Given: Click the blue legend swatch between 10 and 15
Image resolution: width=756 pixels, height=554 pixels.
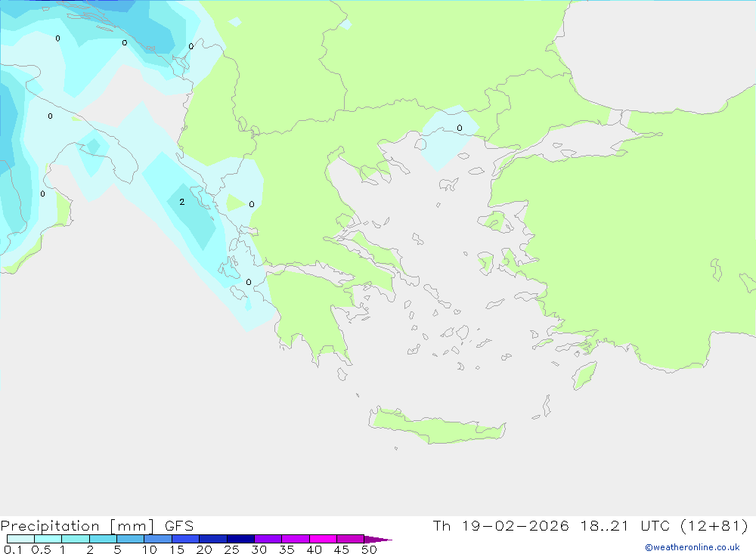Looking at the screenshot, I should pos(158,539).
